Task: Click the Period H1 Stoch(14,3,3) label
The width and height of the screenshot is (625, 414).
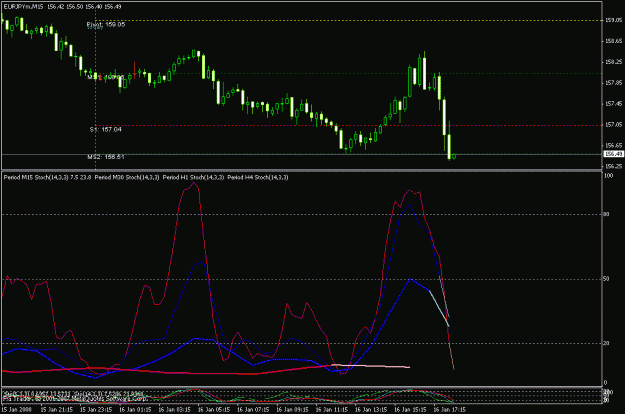Action: (x=193, y=177)
